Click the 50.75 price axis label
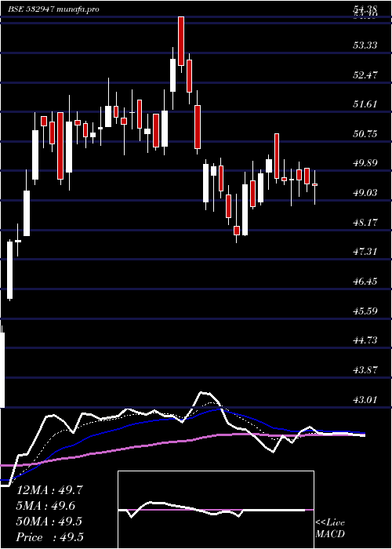This screenshot has height=549, width=392. (x=365, y=134)
